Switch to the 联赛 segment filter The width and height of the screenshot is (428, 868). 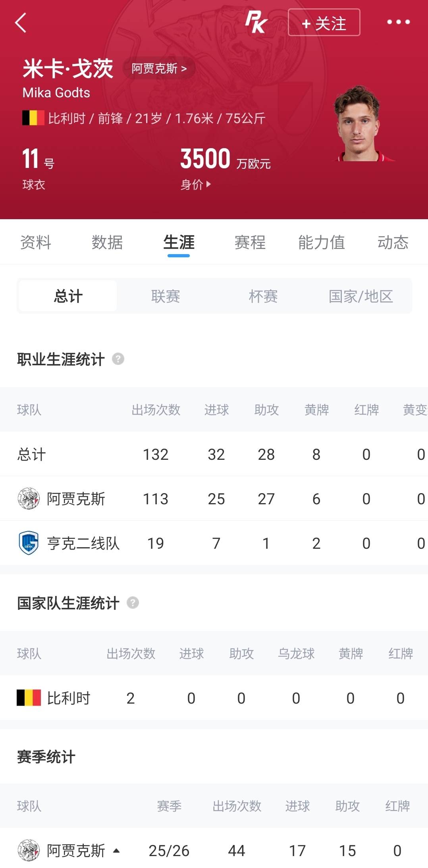click(x=166, y=296)
